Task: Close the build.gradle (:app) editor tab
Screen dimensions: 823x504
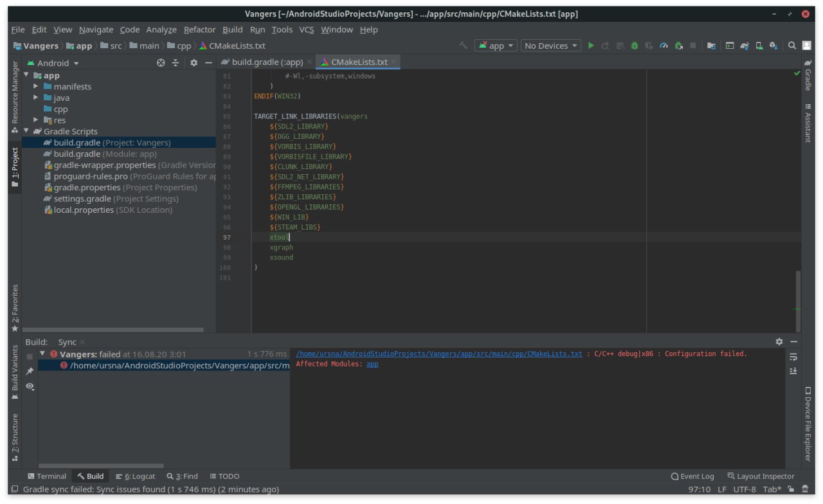Action: [309, 62]
